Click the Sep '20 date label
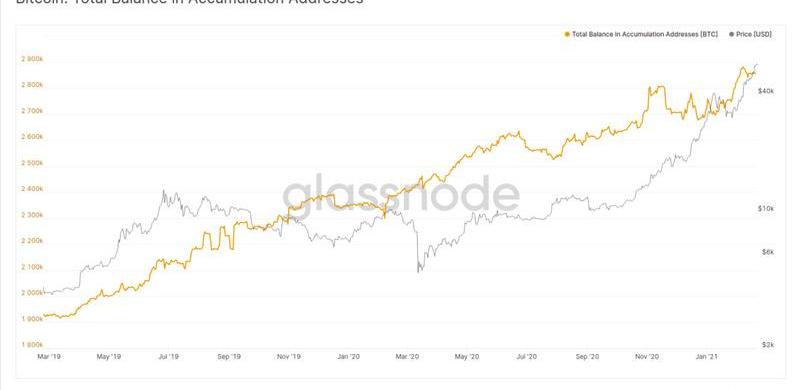800x390 pixels. point(587,357)
